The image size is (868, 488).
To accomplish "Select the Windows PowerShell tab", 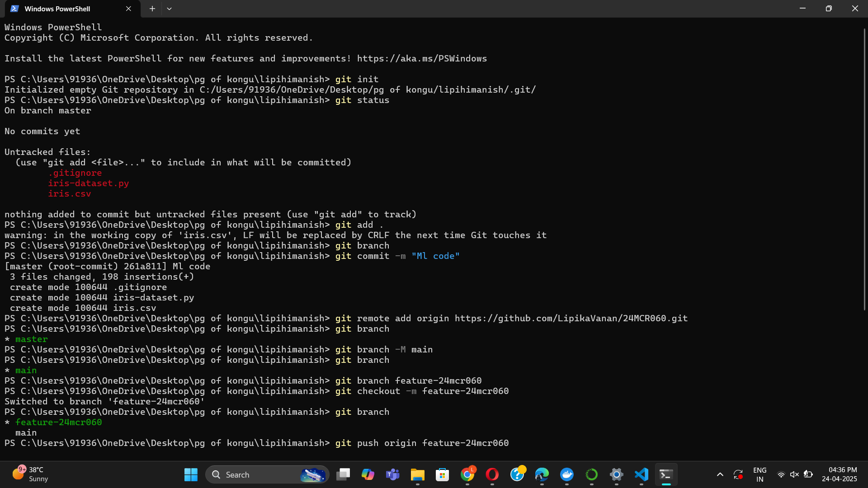I will [72, 9].
